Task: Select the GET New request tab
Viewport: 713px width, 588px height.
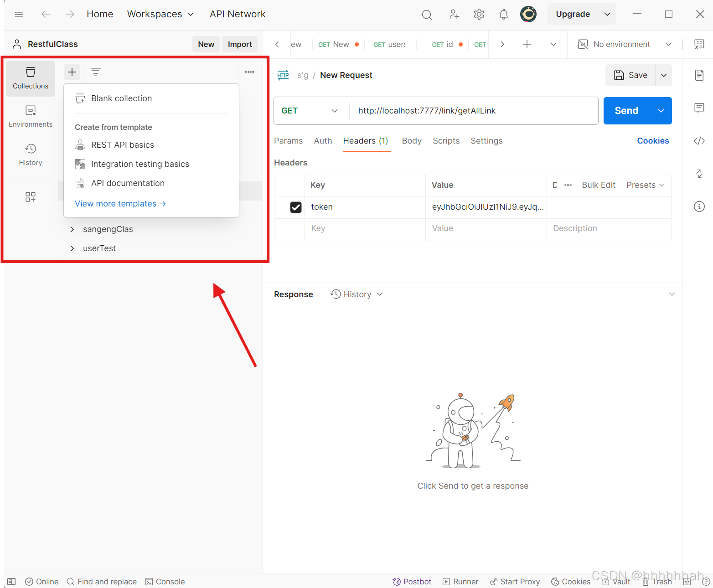Action: [x=338, y=44]
